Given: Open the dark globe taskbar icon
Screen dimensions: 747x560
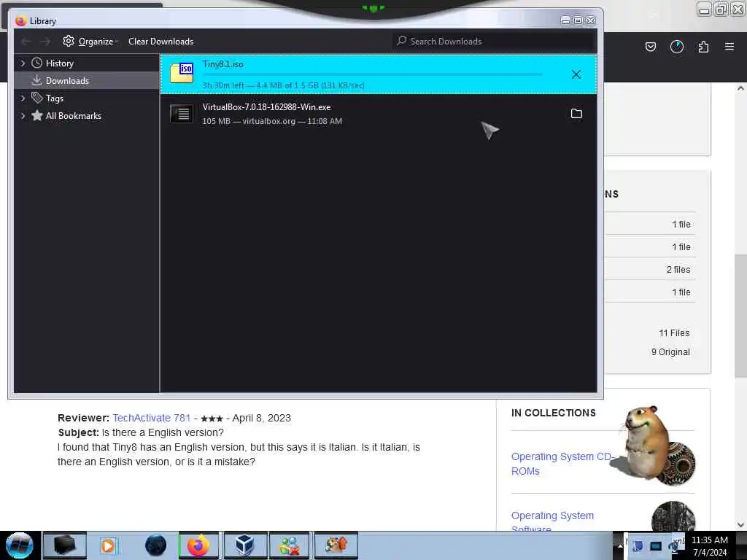Looking at the screenshot, I should (x=155, y=545).
